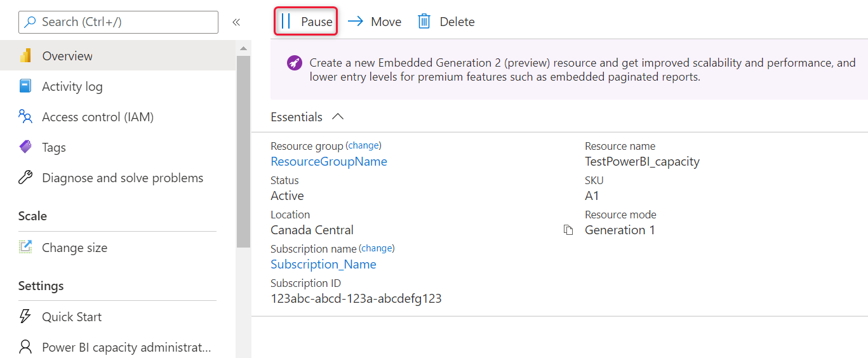Click the Pause capacity button
This screenshot has height=358, width=868.
(306, 22)
